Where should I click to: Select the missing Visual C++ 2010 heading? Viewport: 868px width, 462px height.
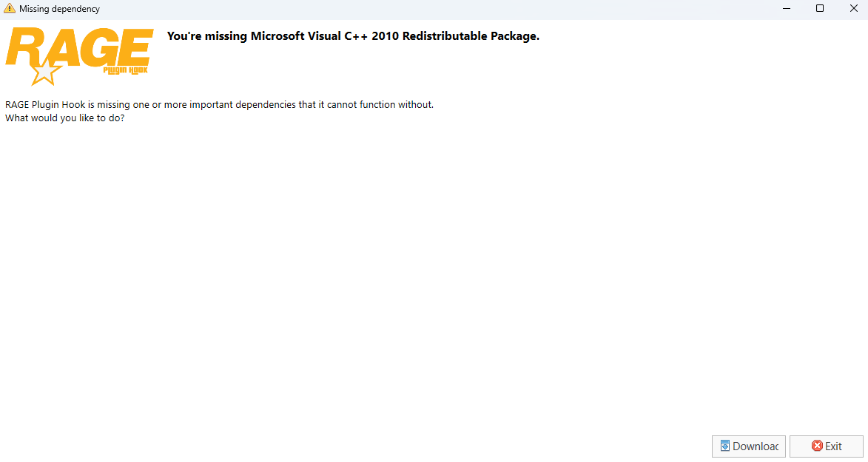353,36
